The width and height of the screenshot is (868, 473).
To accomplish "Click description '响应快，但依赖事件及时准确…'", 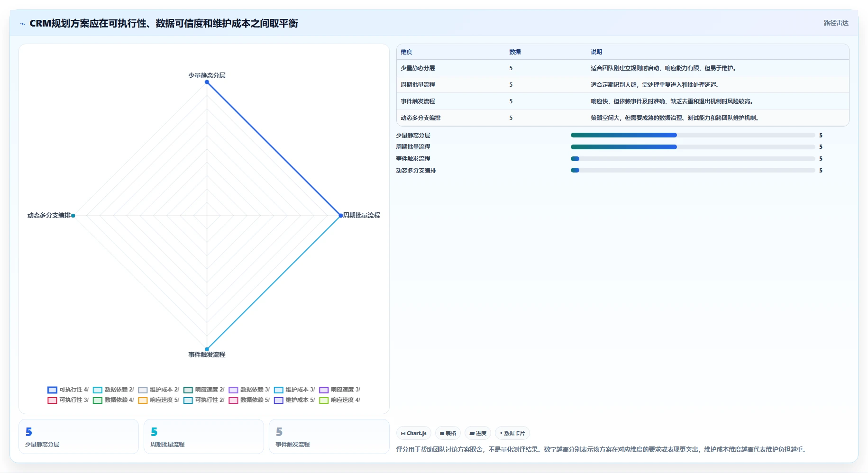I will tap(672, 101).
